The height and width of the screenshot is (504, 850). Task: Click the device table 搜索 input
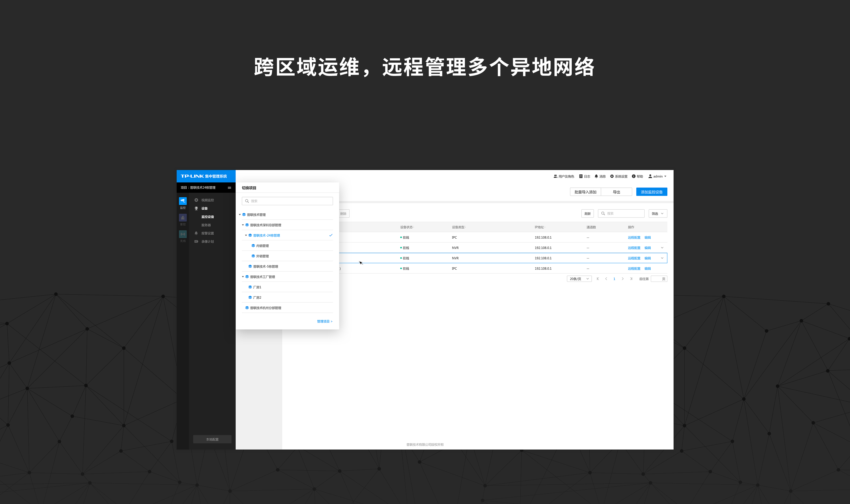[x=621, y=214]
